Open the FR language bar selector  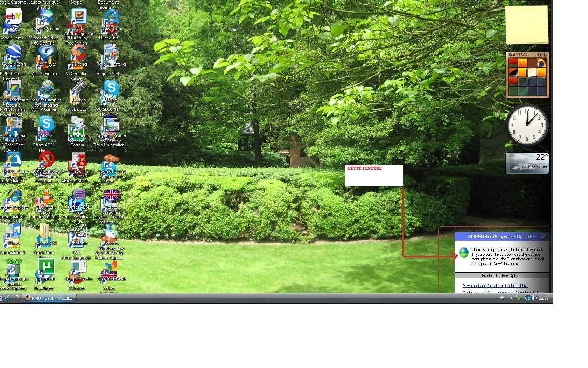click(x=502, y=298)
